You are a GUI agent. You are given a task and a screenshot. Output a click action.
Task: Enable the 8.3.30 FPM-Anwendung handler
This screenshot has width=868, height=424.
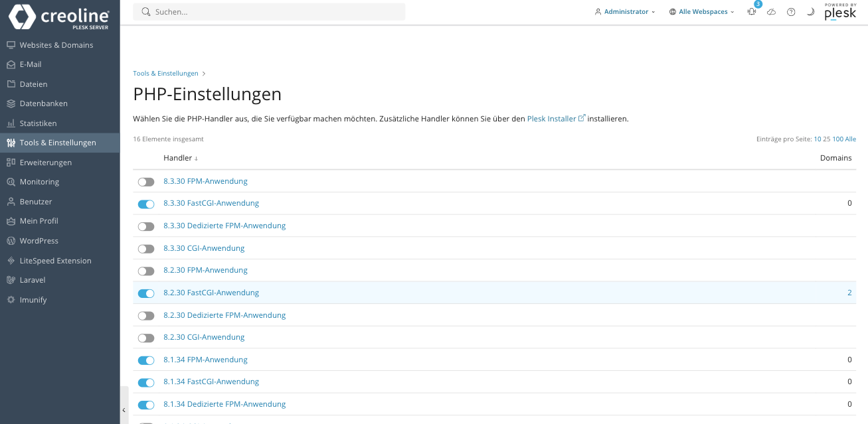(145, 181)
